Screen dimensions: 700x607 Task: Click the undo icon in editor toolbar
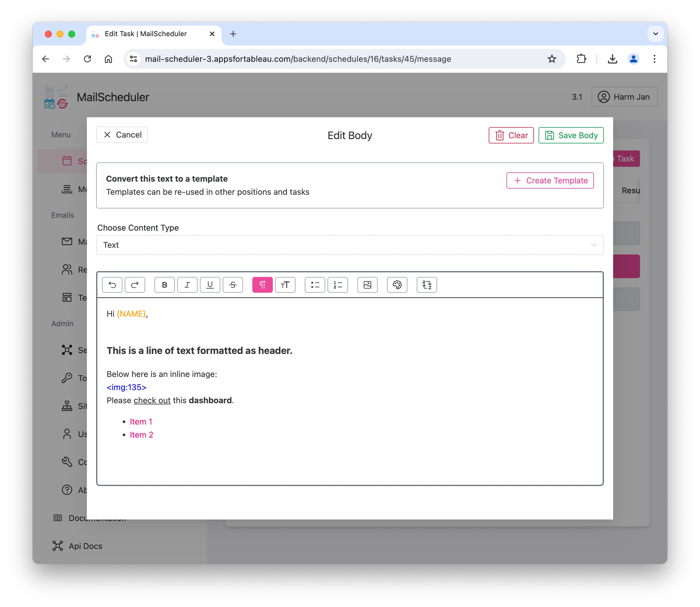pos(112,285)
